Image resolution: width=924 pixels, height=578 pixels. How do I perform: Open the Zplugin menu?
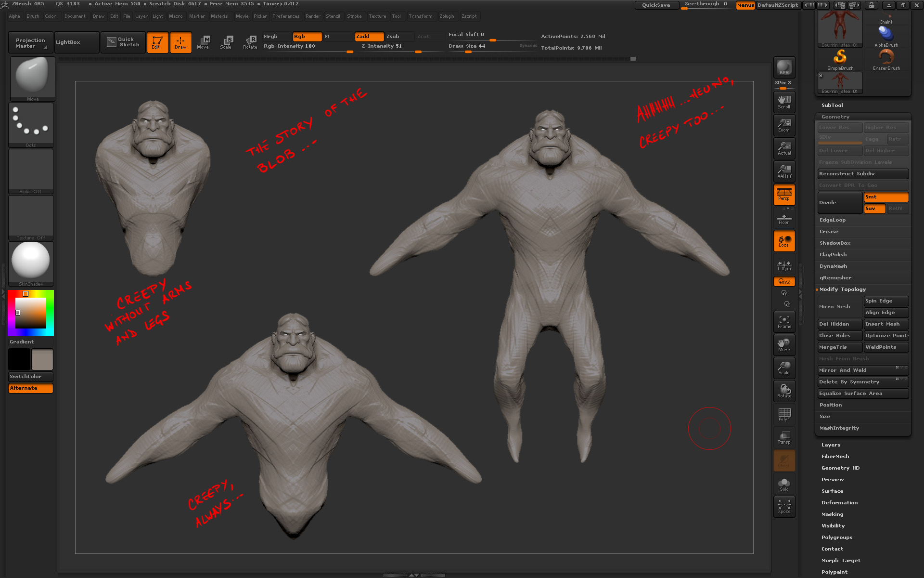pyautogui.click(x=447, y=16)
